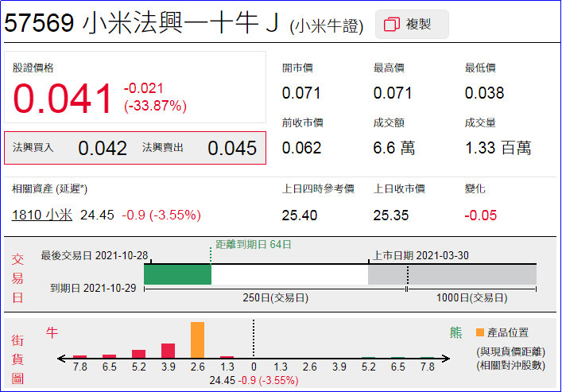Click the percentage change (-33.87%)
Screen dimensions: 562x392
pyautogui.click(x=155, y=107)
